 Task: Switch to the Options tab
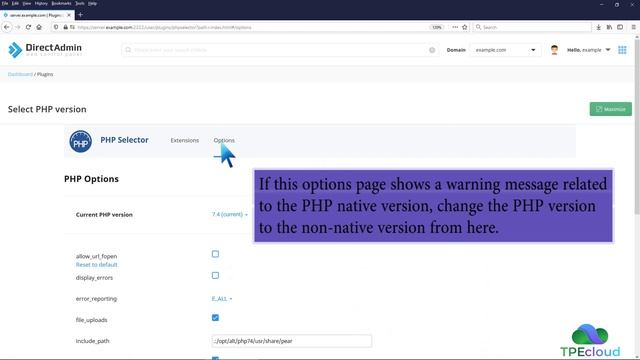pyautogui.click(x=224, y=140)
